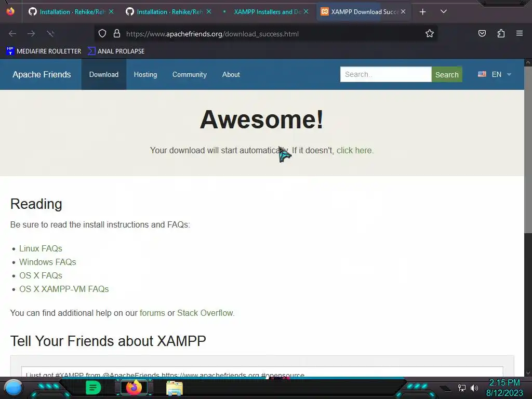Close the XAMPP Download Success tab
The width and height of the screenshot is (532, 399).
tap(403, 11)
